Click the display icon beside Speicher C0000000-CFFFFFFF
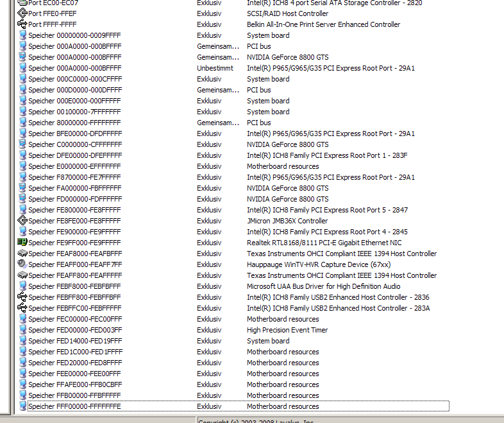This screenshot has height=423, width=504. pos(23,144)
